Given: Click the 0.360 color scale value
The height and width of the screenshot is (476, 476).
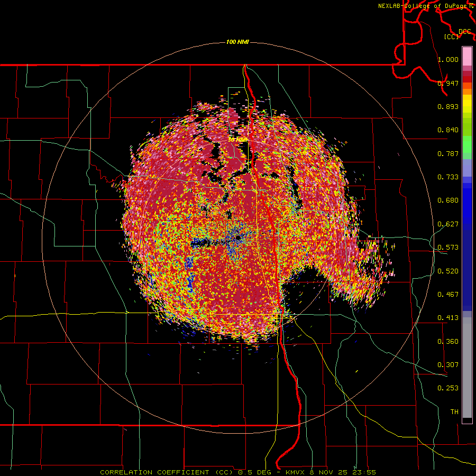Looking at the screenshot, I should coord(448,342).
